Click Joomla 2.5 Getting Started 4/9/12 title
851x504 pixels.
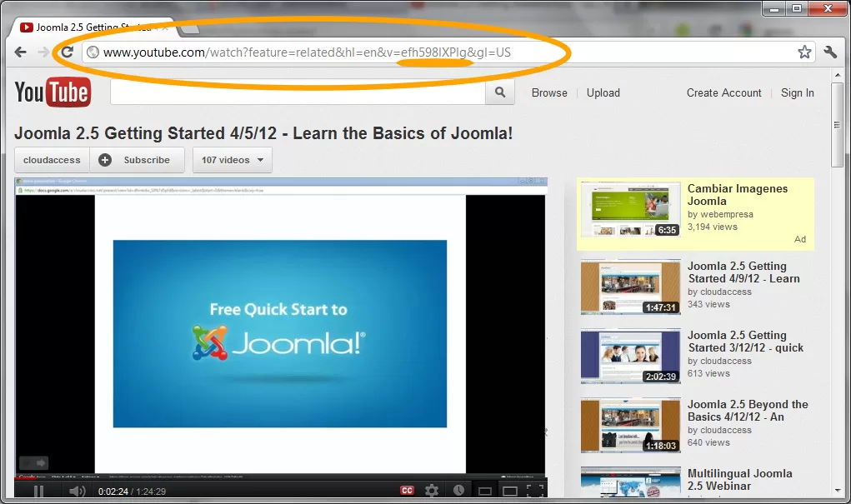743,272
